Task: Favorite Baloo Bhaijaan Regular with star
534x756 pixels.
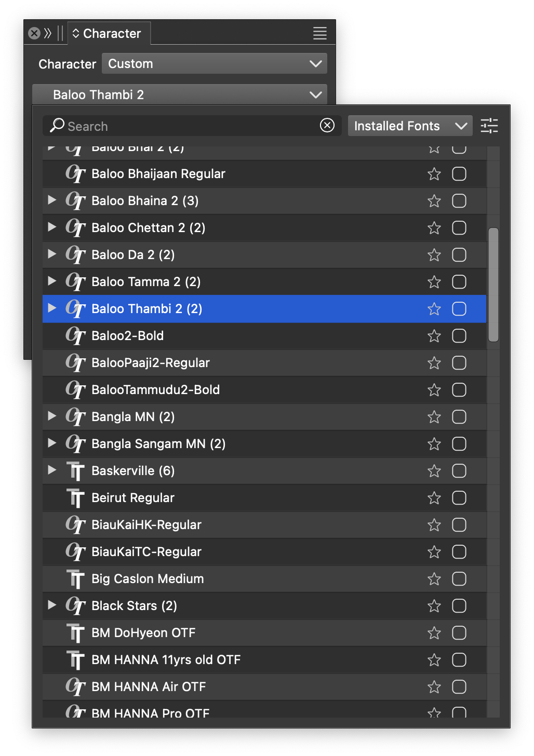Action: pos(434,174)
